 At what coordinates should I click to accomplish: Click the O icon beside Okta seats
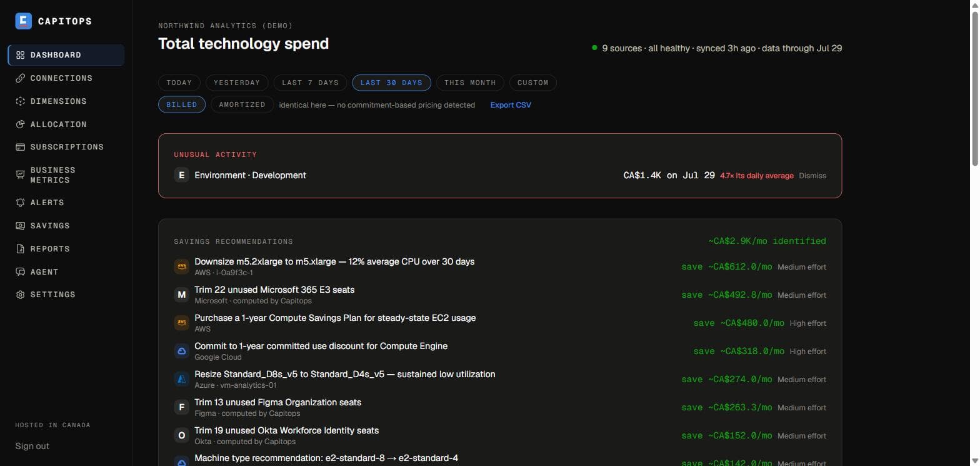[182, 435]
